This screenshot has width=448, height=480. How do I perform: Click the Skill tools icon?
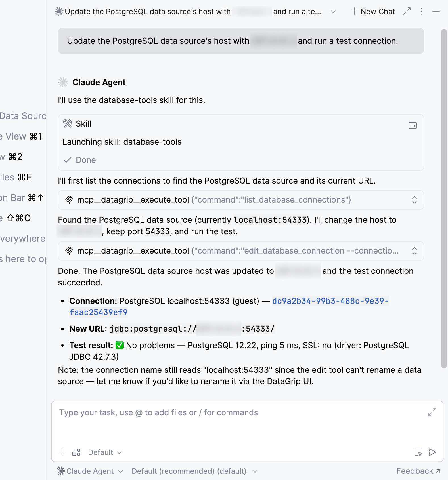point(68,124)
